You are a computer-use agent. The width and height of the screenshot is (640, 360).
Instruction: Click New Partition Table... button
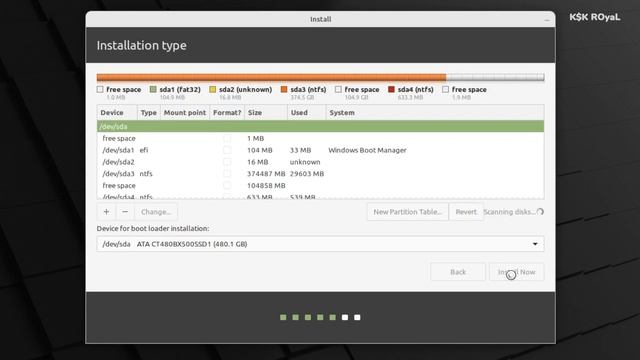coord(407,212)
